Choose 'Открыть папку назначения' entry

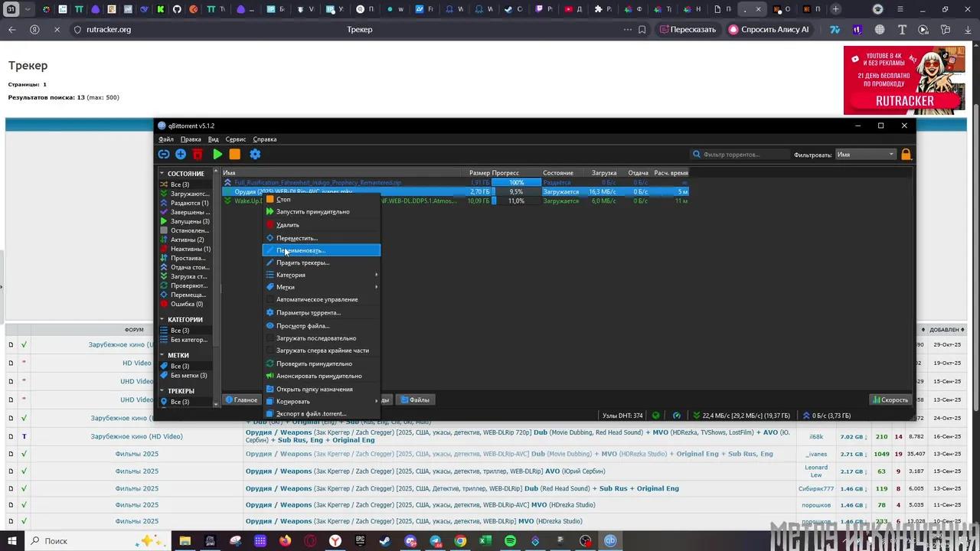pos(322,389)
